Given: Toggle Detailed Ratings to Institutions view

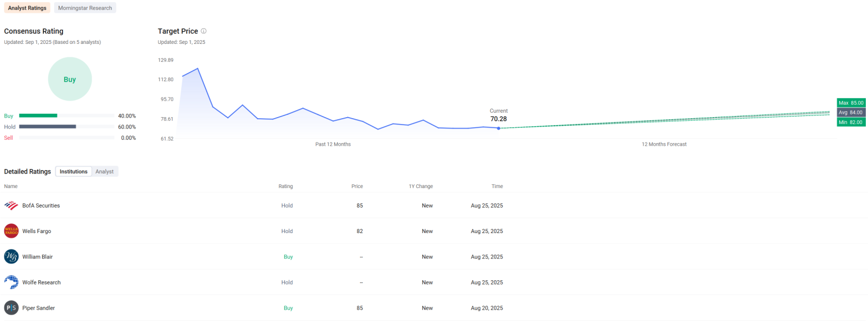Looking at the screenshot, I should coord(73,172).
